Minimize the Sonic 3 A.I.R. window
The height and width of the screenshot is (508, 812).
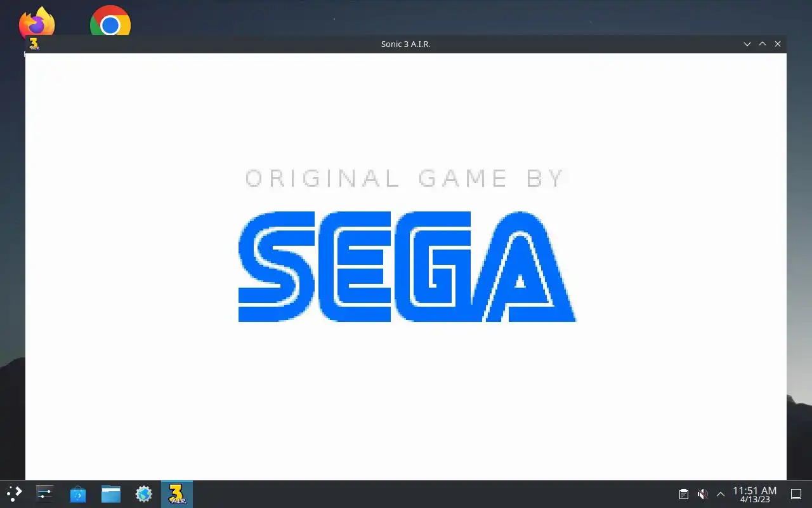(747, 44)
